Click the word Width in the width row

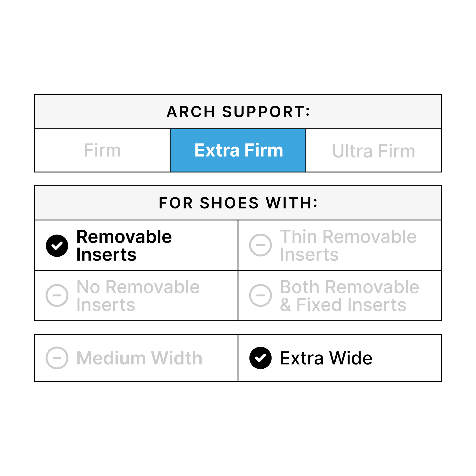point(177,358)
